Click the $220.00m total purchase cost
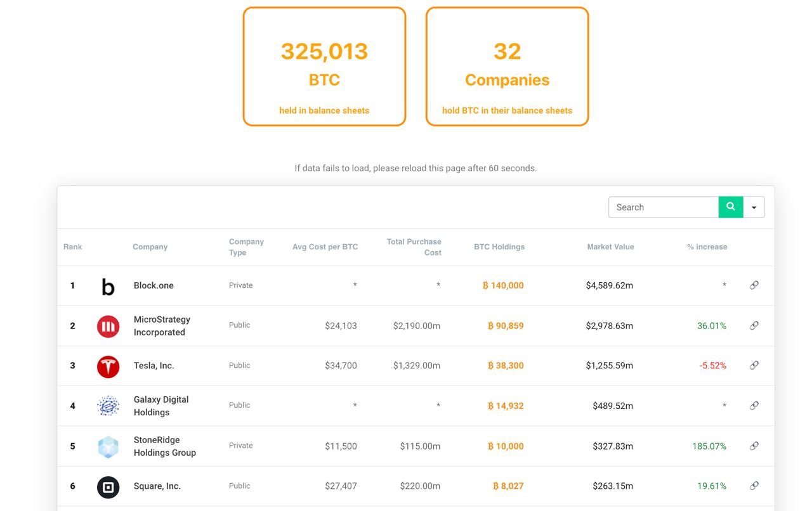Image resolution: width=812 pixels, height=511 pixels. (420, 486)
